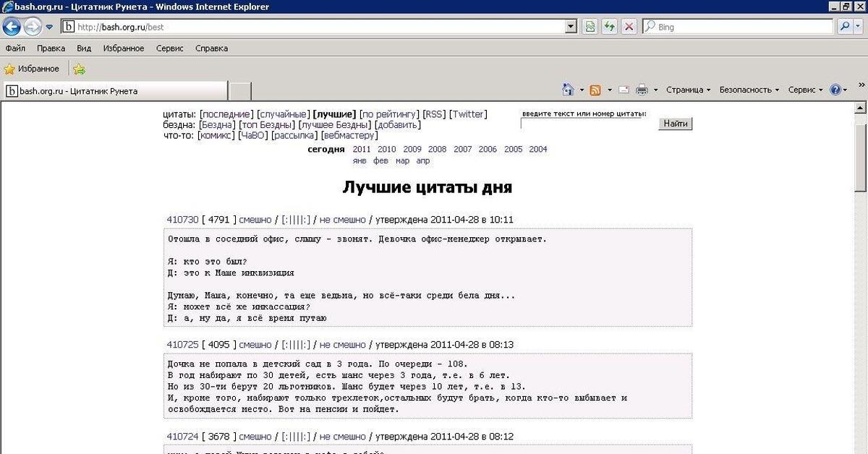Open the Сервис menu in menu bar
This screenshot has height=454, width=868.
[170, 48]
